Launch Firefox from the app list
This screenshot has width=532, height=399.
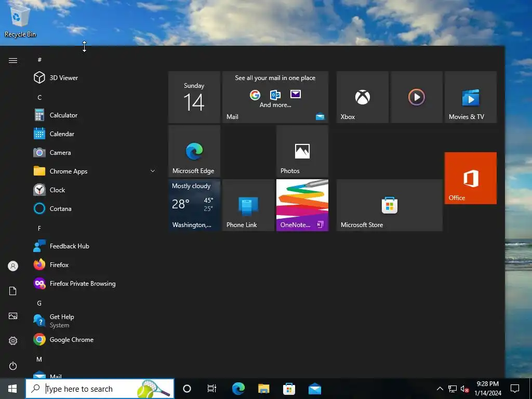pos(92,264)
